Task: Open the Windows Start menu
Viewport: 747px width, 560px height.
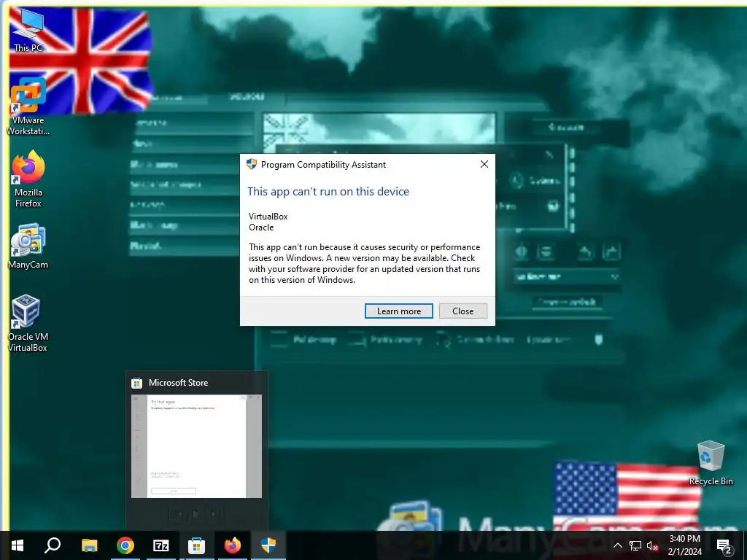Action: point(18,545)
